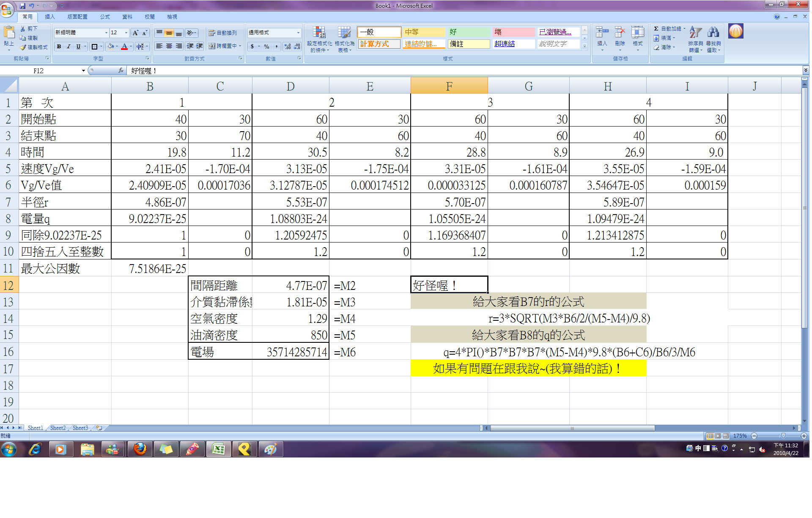Click the Find and Select binoculars icon
This screenshot has width=812, height=518.
[713, 32]
